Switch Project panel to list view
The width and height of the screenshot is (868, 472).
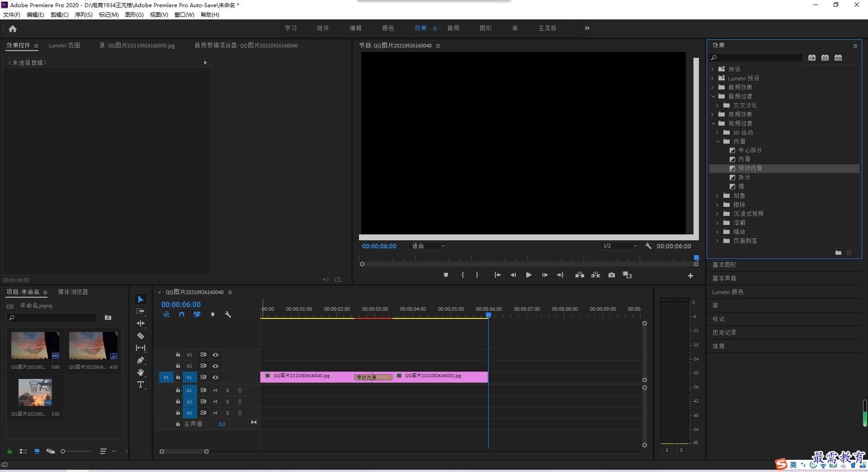point(24,451)
